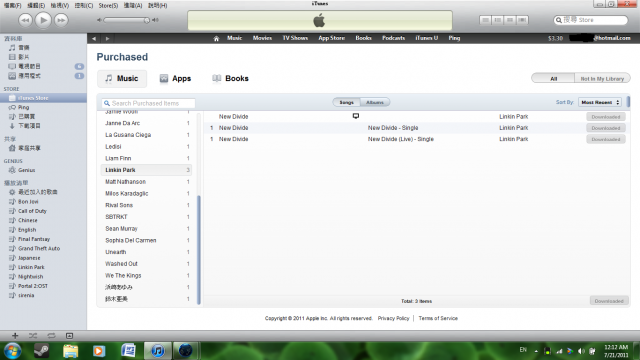Viewport: 640px width, 360px height.
Task: Adjust the volume slider
Action: point(127,20)
